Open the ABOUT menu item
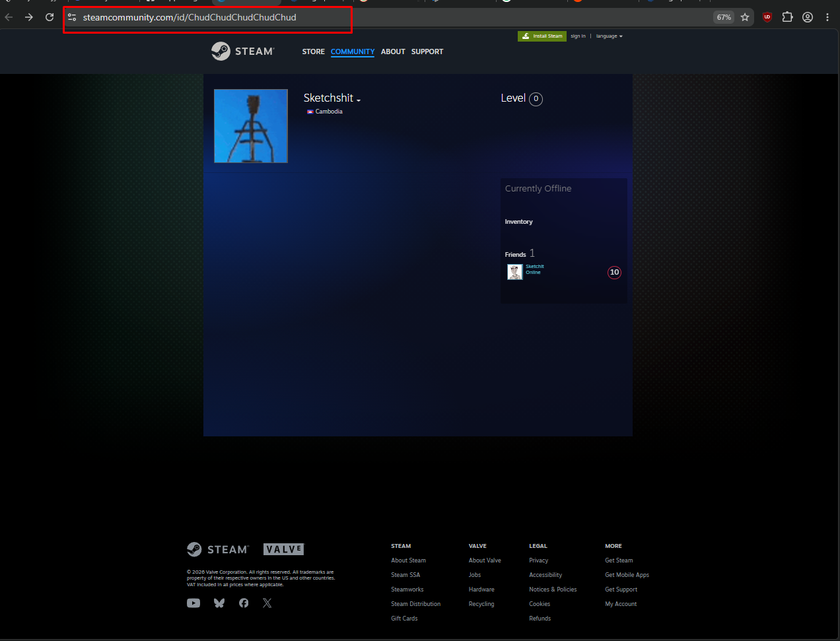The height and width of the screenshot is (641, 840). 393,51
